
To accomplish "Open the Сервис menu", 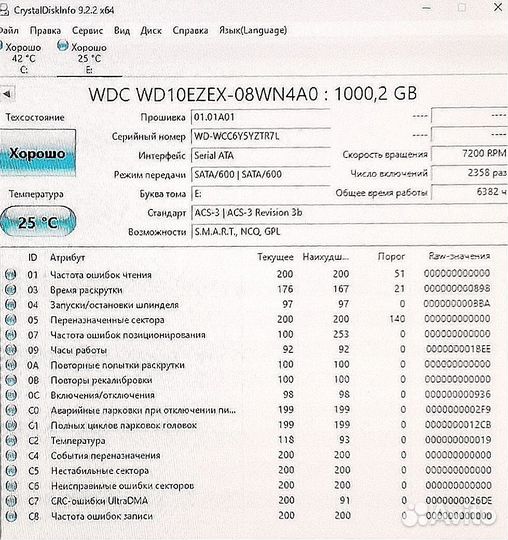I will pos(87,30).
